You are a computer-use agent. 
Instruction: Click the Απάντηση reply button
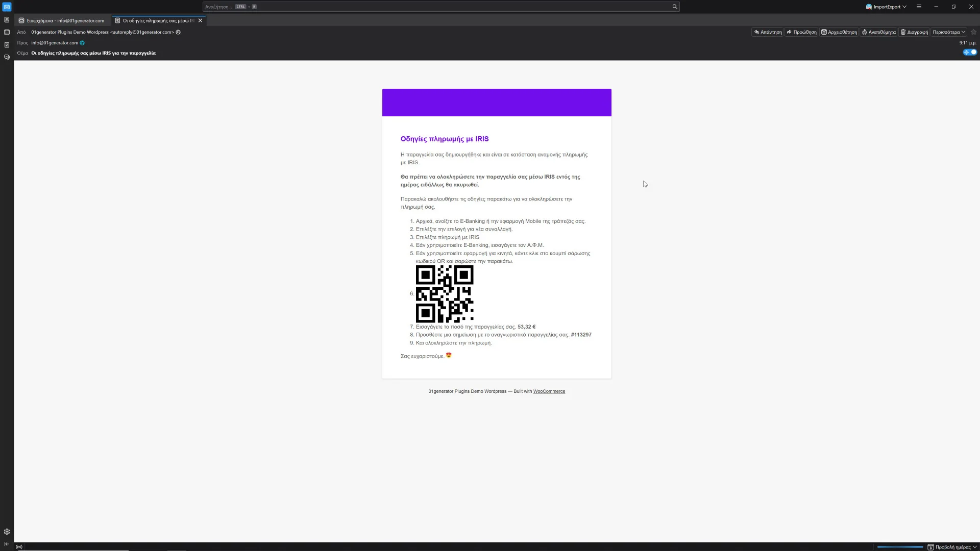[x=768, y=32]
